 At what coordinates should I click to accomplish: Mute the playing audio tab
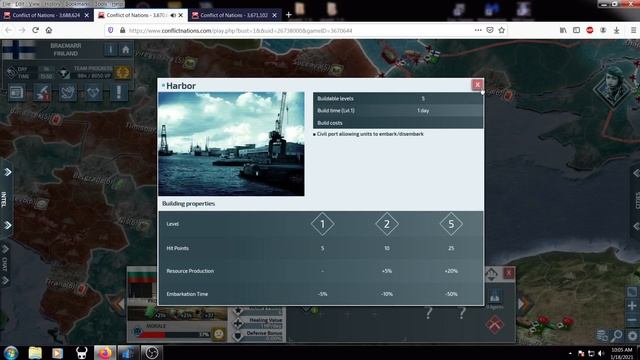(x=173, y=15)
